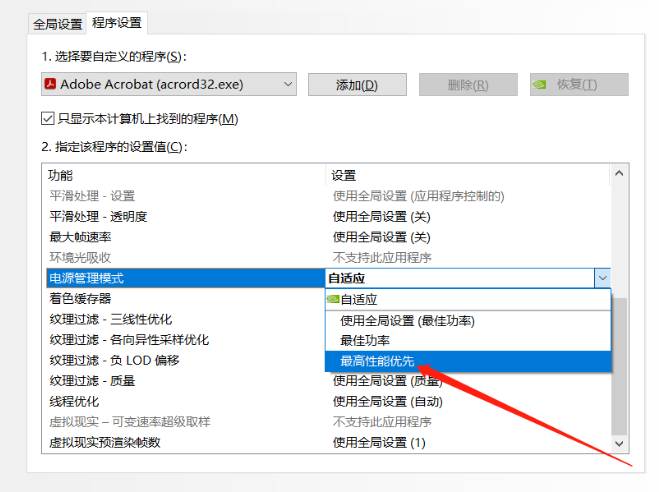Select 纹理过滤 - 负 LOD 偏移 row
Screen dimensions: 659x492
coord(185,360)
